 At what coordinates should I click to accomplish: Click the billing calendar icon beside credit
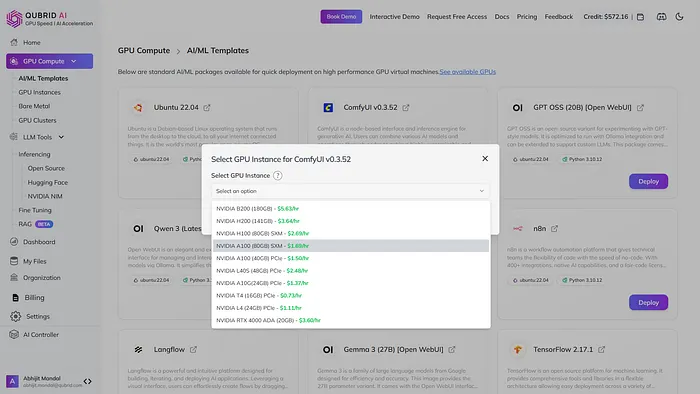tap(640, 17)
